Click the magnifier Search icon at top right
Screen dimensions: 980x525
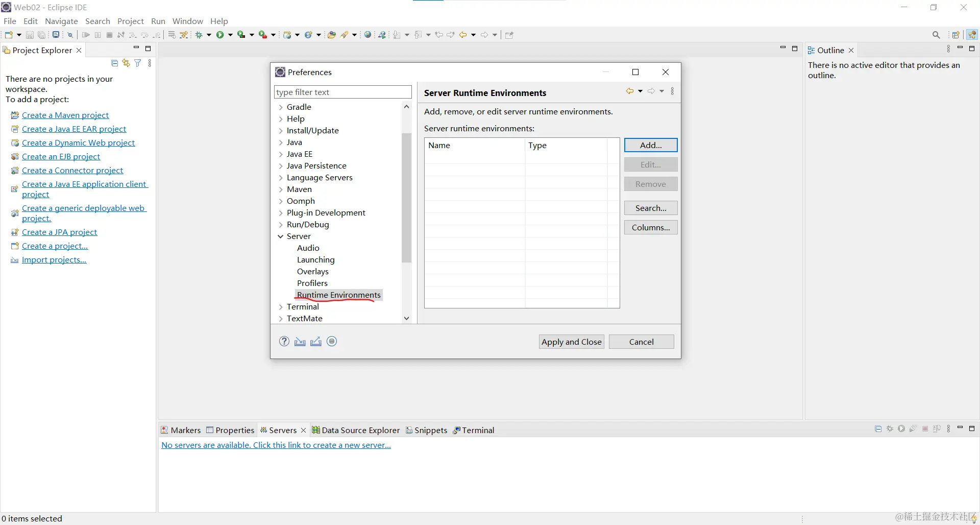click(x=936, y=35)
